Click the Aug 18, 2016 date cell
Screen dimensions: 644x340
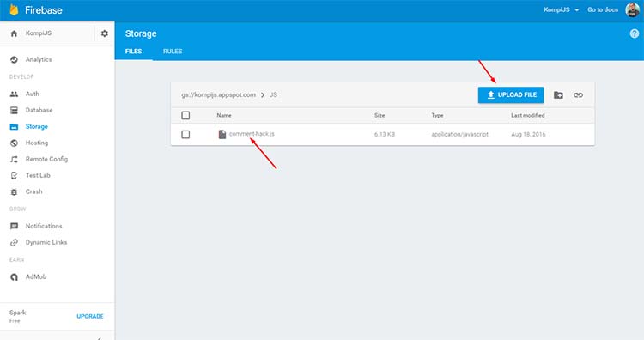[x=528, y=134]
